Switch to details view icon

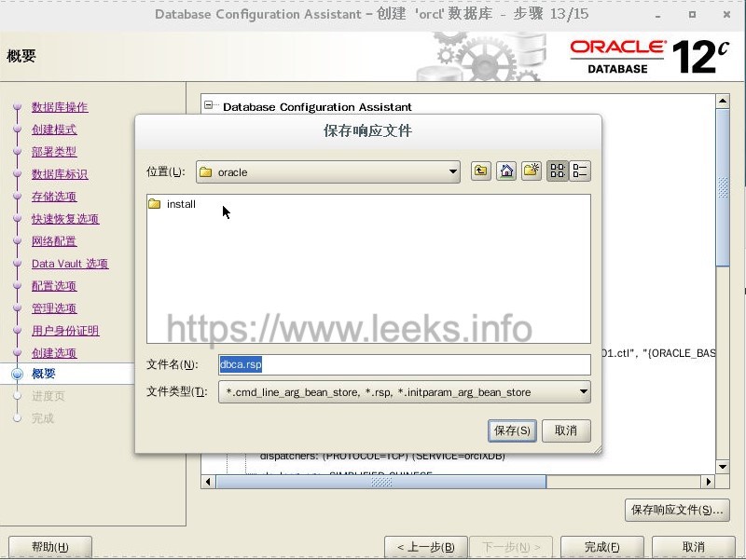tap(580, 171)
